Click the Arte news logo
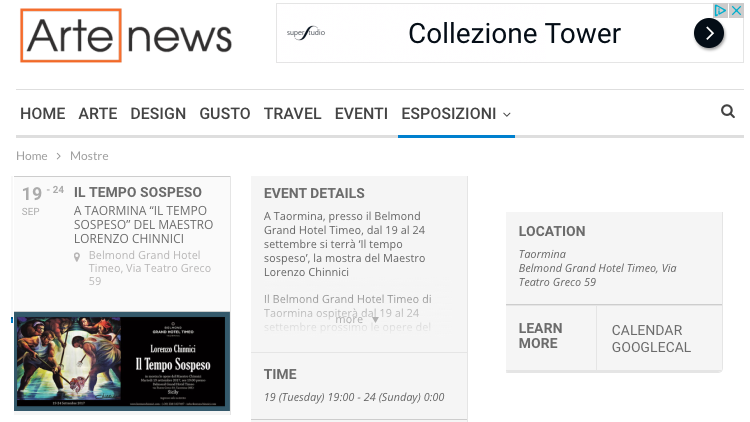The width and height of the screenshot is (750, 422). pos(126,36)
